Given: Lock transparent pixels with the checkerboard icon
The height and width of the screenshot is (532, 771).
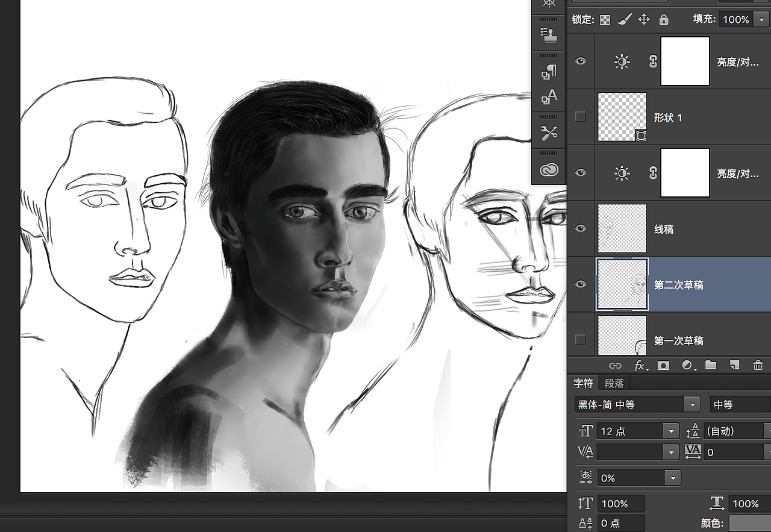Looking at the screenshot, I should [x=605, y=20].
